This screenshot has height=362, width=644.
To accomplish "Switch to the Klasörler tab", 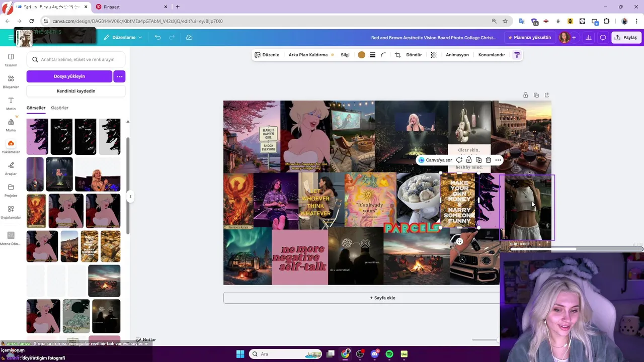I will 59,108.
